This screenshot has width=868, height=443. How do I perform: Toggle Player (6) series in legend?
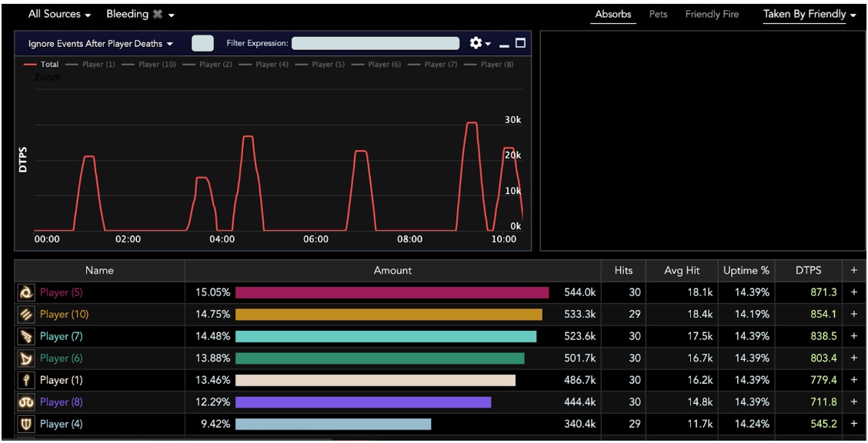pos(376,64)
